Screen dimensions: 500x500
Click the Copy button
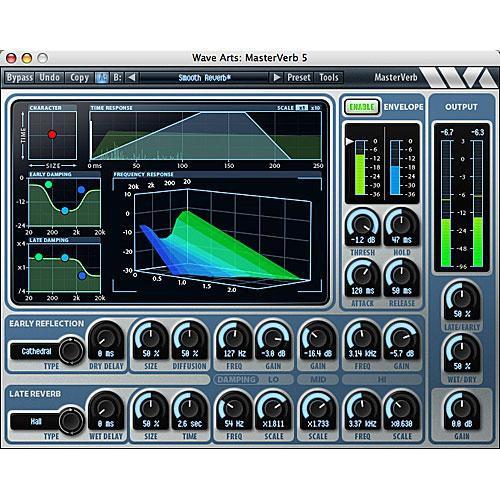click(79, 78)
